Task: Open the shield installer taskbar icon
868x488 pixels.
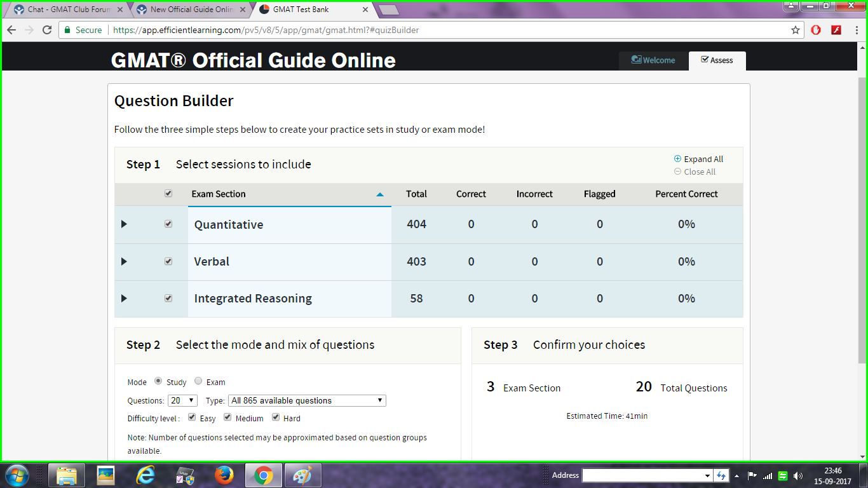Action: [x=185, y=475]
